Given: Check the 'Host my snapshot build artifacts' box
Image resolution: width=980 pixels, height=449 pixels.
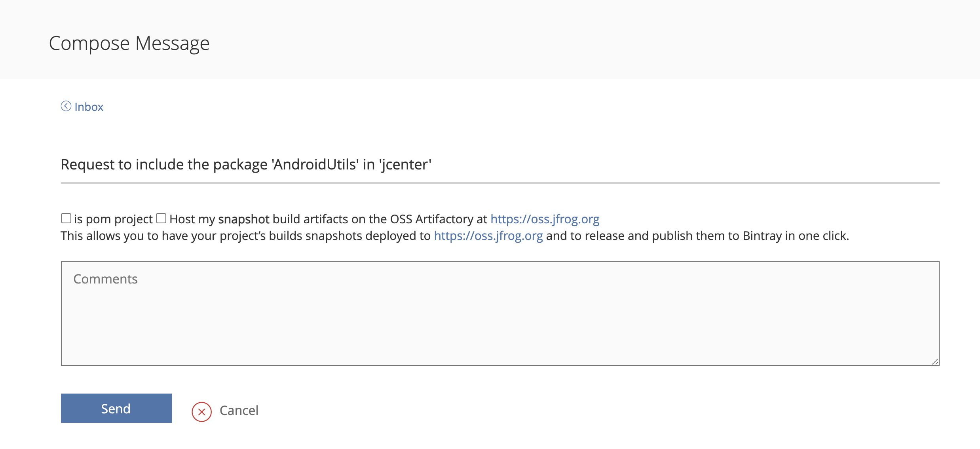Looking at the screenshot, I should (161, 218).
